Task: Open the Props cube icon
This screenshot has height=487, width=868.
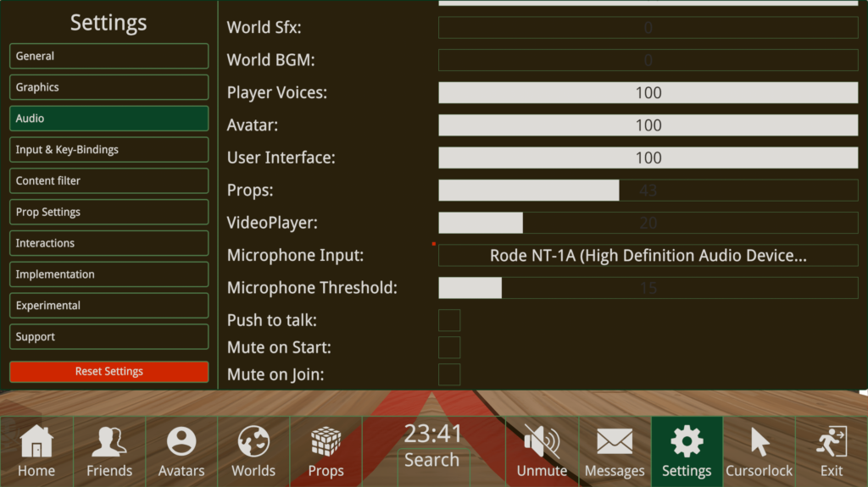Action: (x=325, y=441)
